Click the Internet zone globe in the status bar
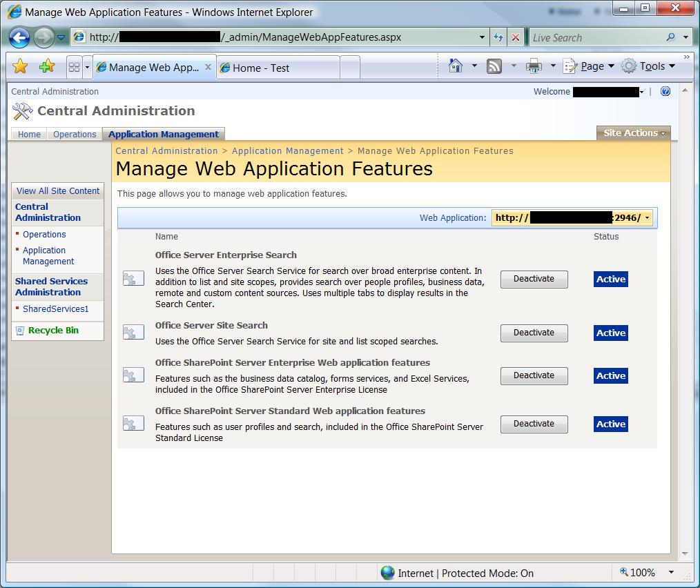Viewport: 700px width, 588px height. 388,572
